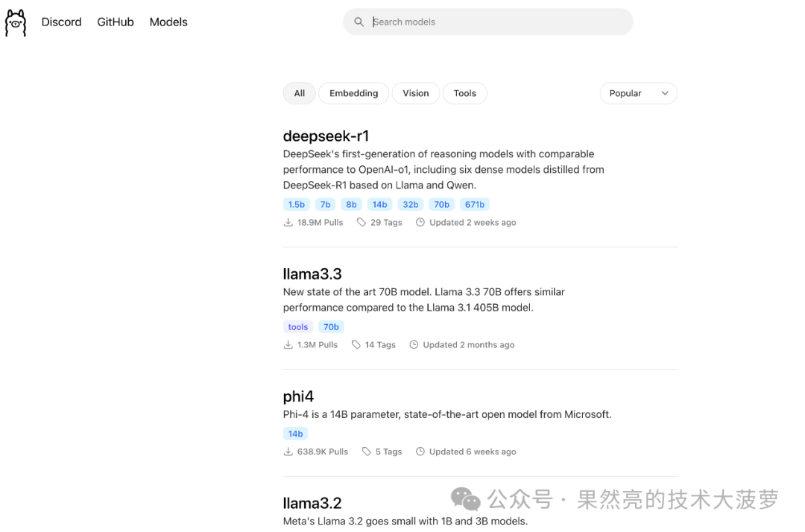The width and height of the screenshot is (805, 532).
Task: Click the 70b size tag of deepseek-r1
Action: 441,205
